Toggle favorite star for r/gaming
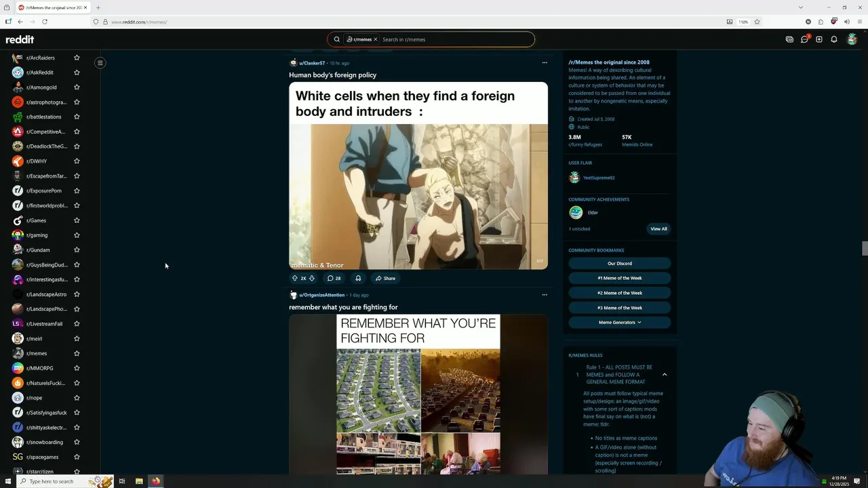 [x=77, y=235]
